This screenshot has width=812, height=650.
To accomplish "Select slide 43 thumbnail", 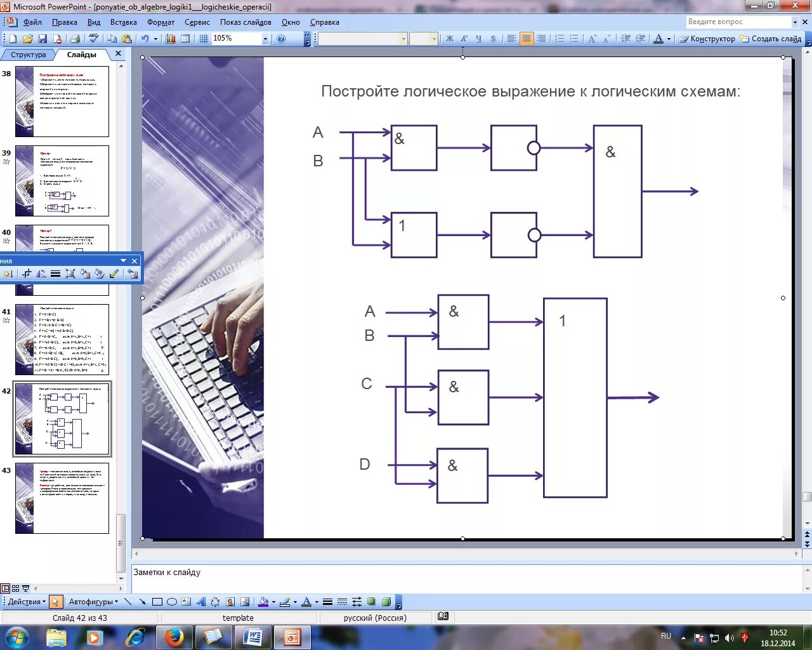I will [x=62, y=498].
